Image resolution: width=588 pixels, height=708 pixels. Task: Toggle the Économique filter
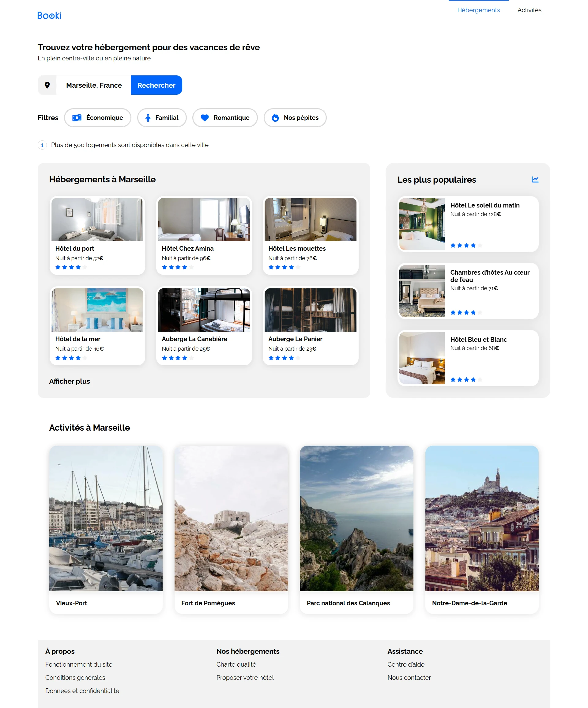(x=97, y=118)
